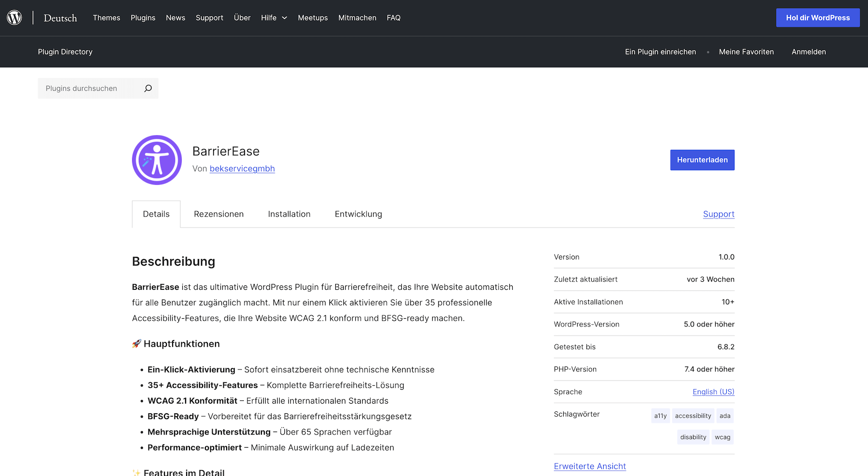
Task: Click the search magnifier icon
Action: coord(148,88)
